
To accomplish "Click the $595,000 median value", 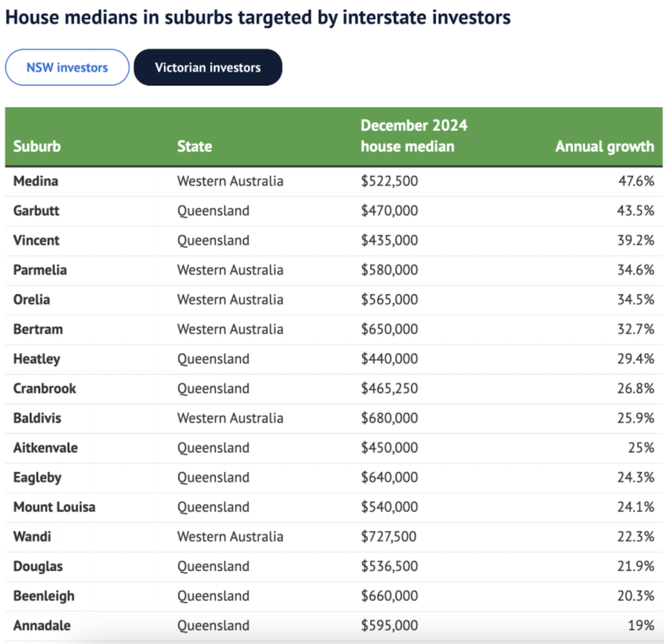I will (x=389, y=625).
